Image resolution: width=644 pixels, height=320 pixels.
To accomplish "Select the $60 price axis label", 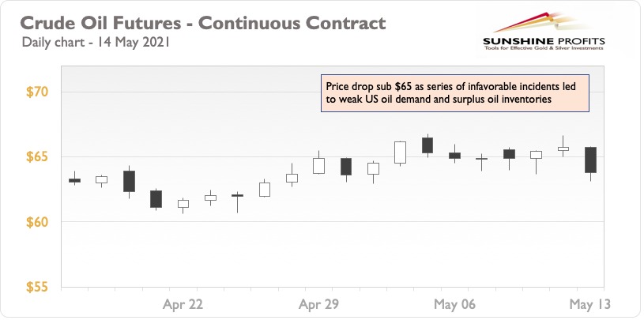I will click(37, 222).
